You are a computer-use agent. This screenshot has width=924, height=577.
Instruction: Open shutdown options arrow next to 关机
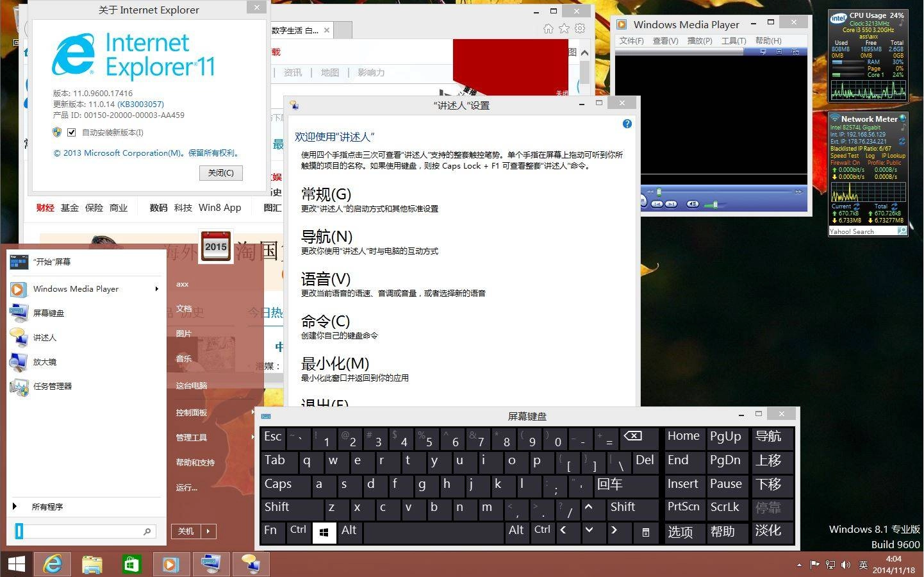point(208,531)
